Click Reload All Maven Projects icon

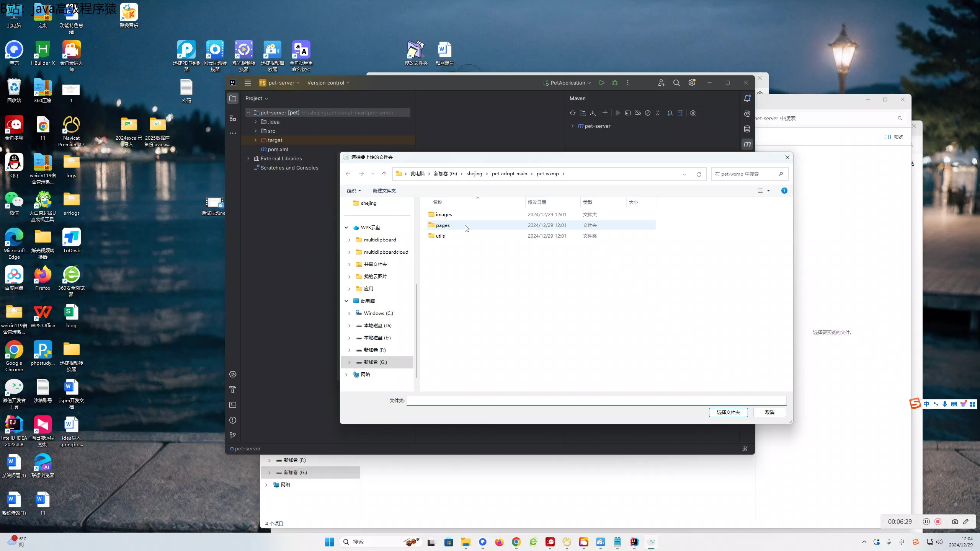pos(572,113)
